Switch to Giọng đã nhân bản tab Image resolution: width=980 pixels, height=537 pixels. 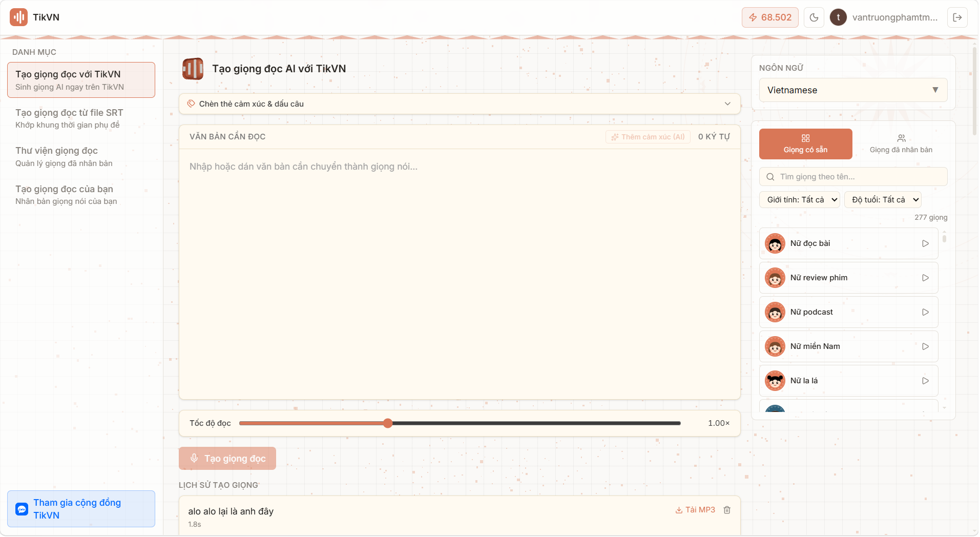(x=901, y=144)
